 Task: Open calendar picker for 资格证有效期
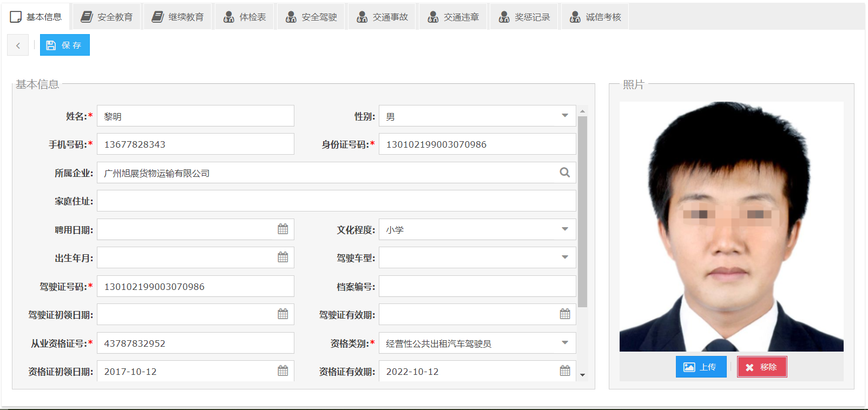pyautogui.click(x=565, y=371)
